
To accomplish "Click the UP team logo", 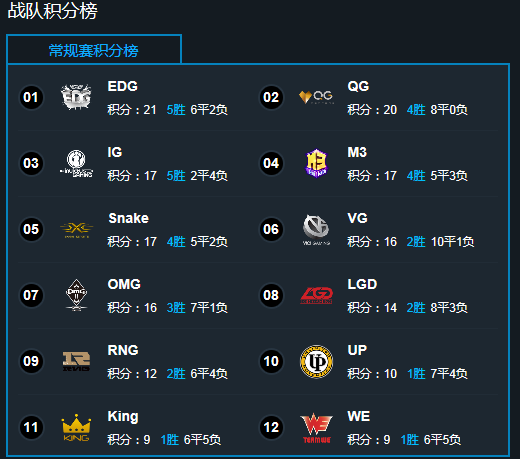I will 316,361.
